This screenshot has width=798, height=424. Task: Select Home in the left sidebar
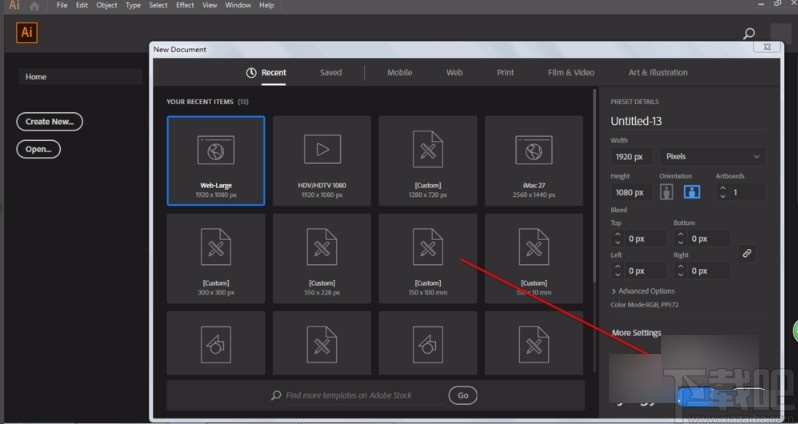coord(80,76)
